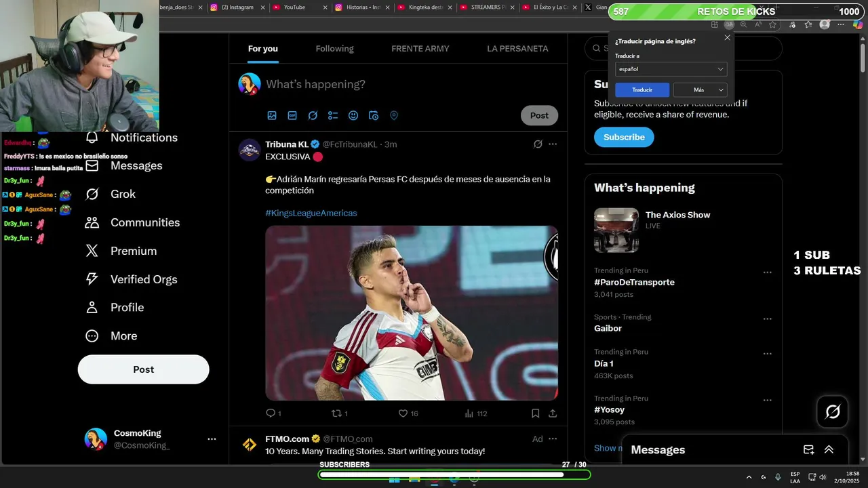Expand the Más options dropdown

click(700, 89)
